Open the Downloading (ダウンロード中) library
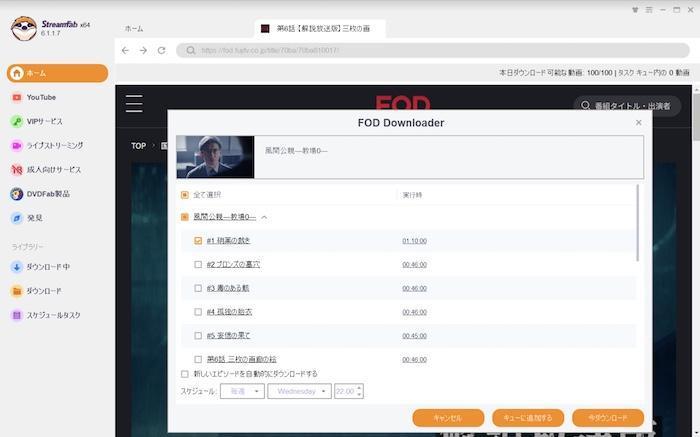 pos(40,267)
